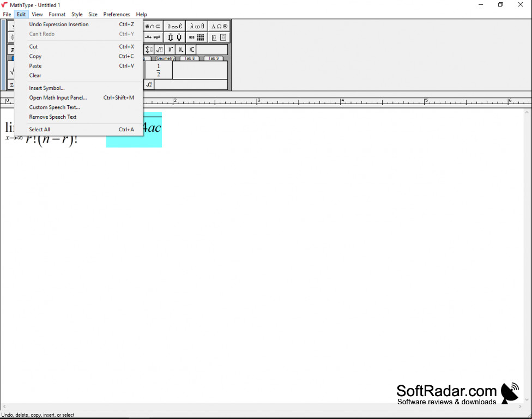Open the File menu
The height and width of the screenshot is (419, 532).
(x=7, y=14)
